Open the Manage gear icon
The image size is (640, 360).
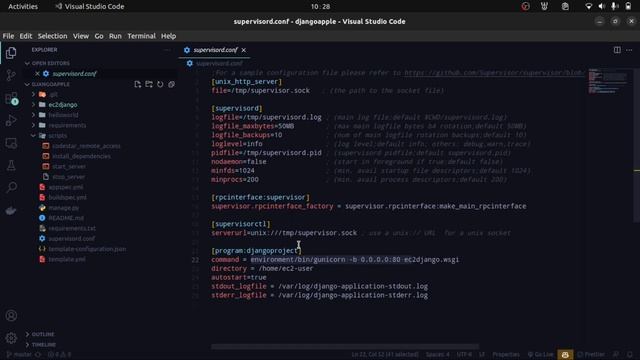pos(11,338)
